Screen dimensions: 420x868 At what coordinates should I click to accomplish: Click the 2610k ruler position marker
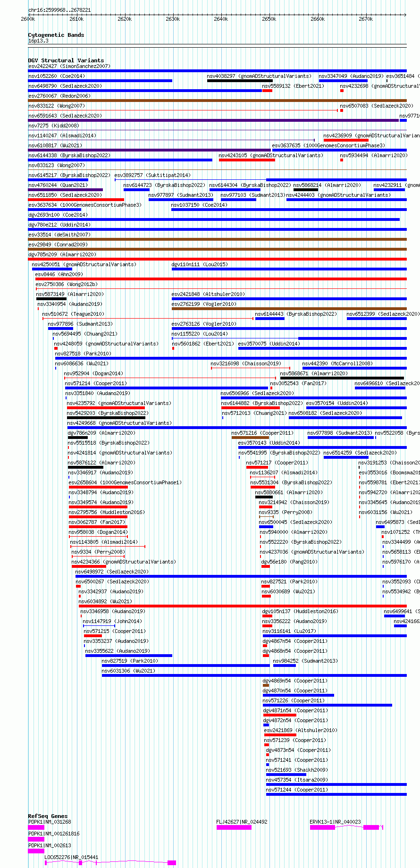(x=76, y=19)
